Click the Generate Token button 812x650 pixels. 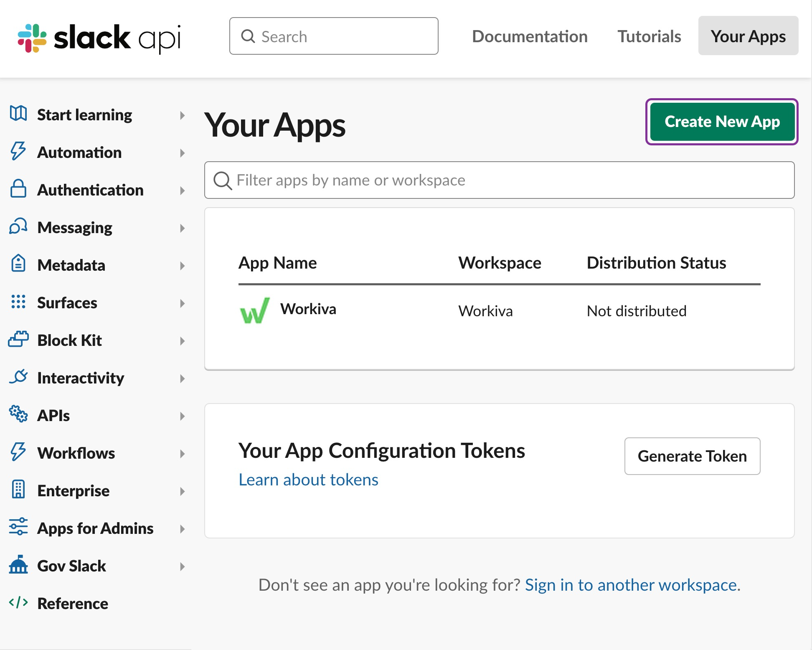(692, 456)
